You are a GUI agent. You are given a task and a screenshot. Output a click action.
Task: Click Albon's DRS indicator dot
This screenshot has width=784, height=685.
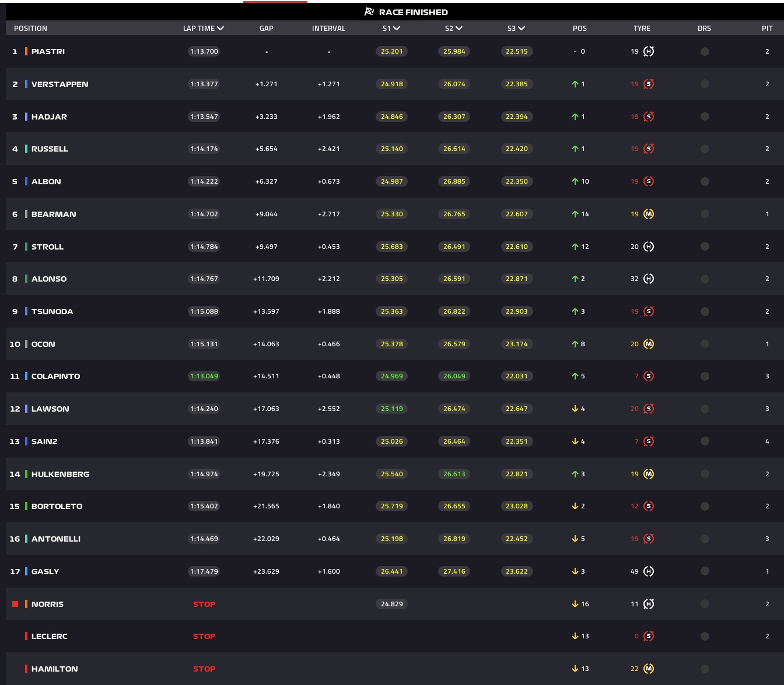705,181
